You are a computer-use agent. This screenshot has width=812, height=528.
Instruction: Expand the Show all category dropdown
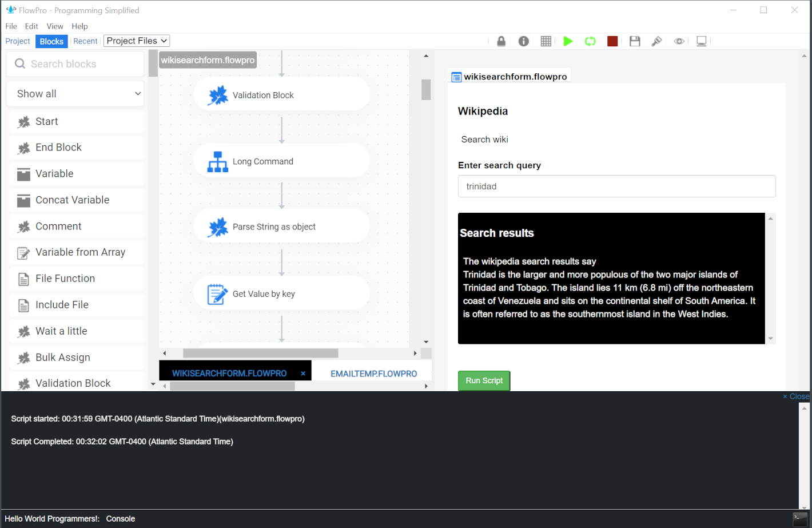[75, 94]
